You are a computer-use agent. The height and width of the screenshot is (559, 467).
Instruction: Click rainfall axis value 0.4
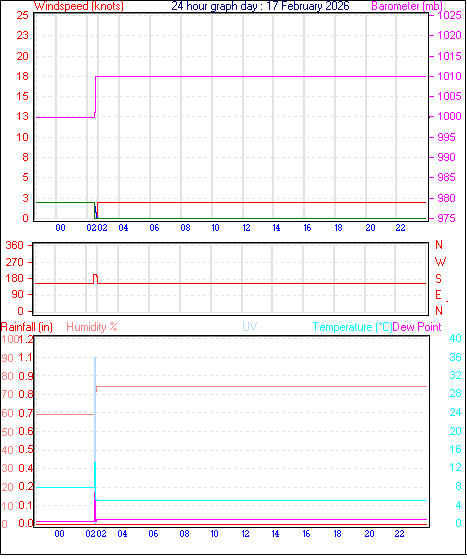point(25,468)
